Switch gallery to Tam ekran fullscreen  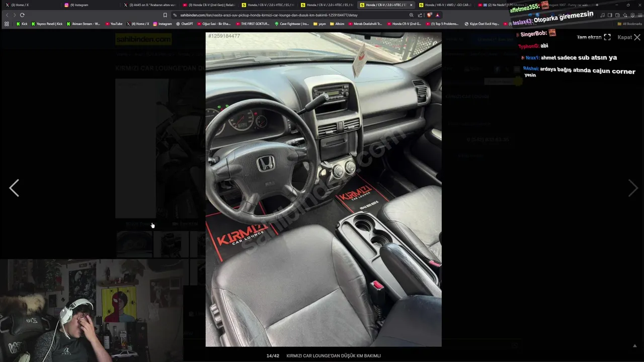click(594, 37)
